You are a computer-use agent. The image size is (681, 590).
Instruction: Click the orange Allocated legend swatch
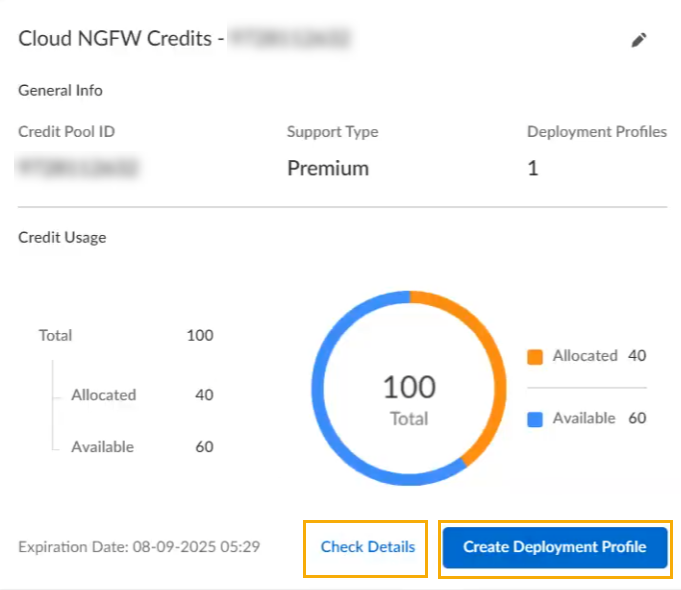click(x=535, y=357)
